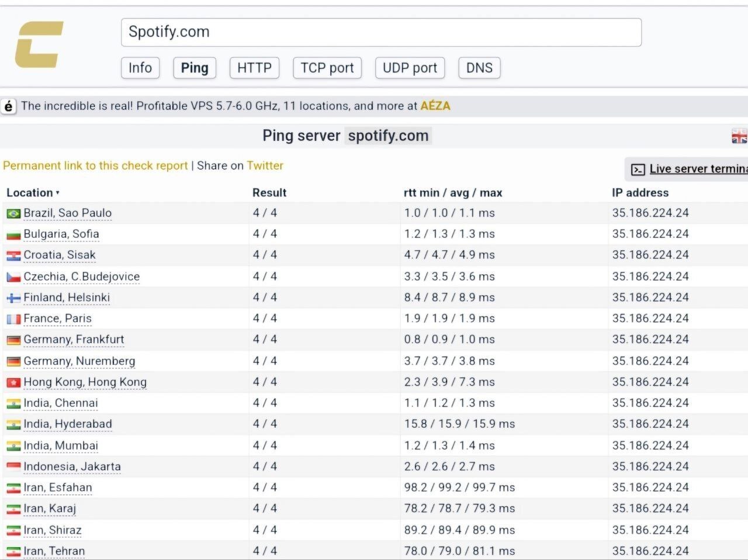This screenshot has height=560, width=748.
Task: Click the France flag icon
Action: 13,320
